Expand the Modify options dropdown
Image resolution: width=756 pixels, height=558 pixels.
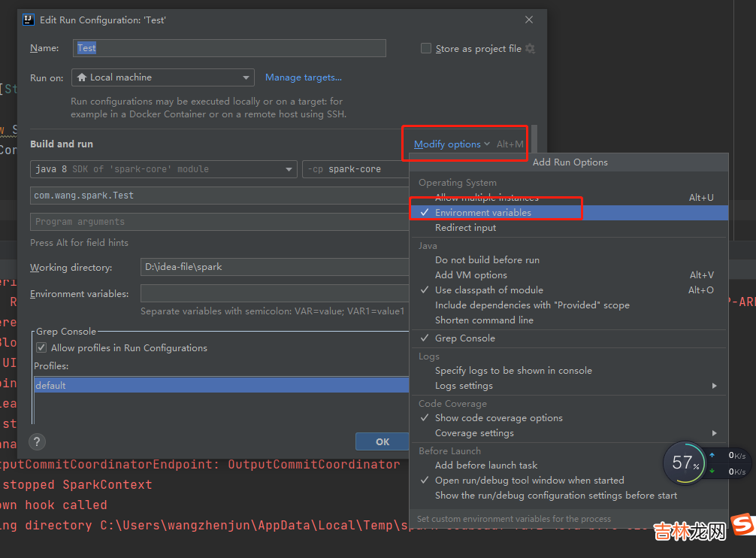(452, 144)
